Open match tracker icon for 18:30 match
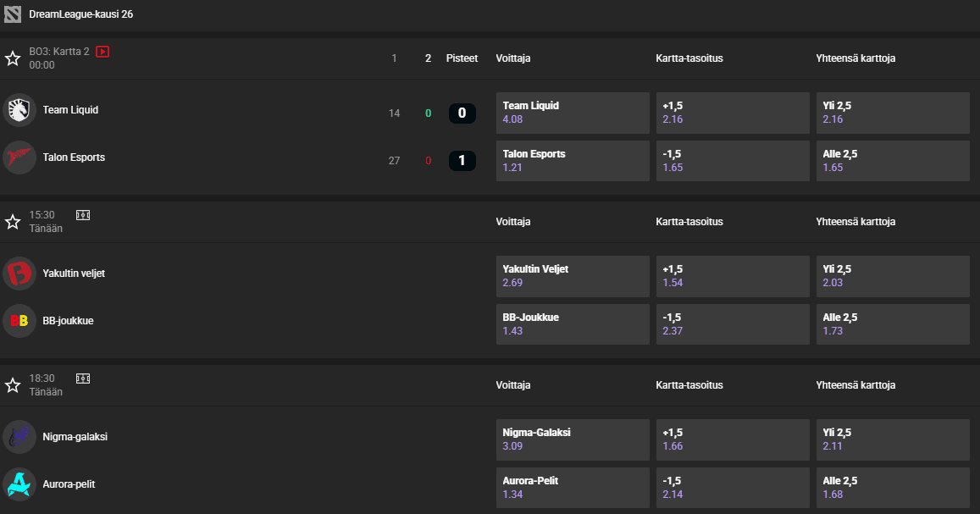980x514 pixels. point(83,379)
